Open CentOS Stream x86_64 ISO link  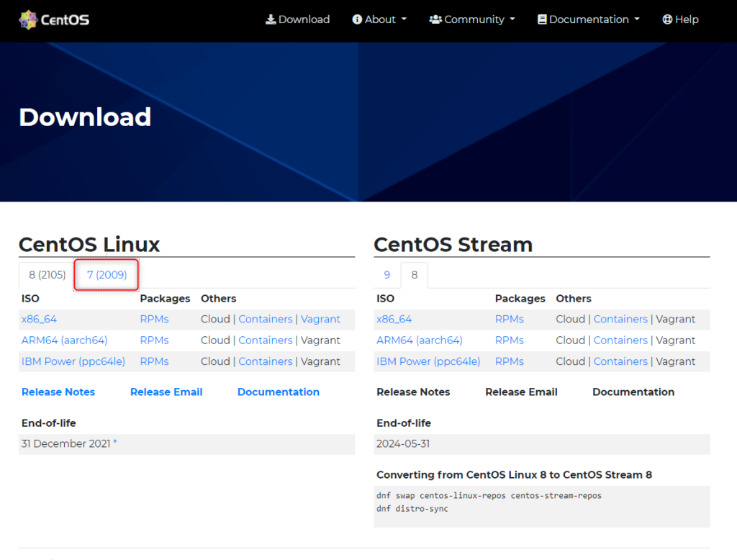(x=394, y=319)
